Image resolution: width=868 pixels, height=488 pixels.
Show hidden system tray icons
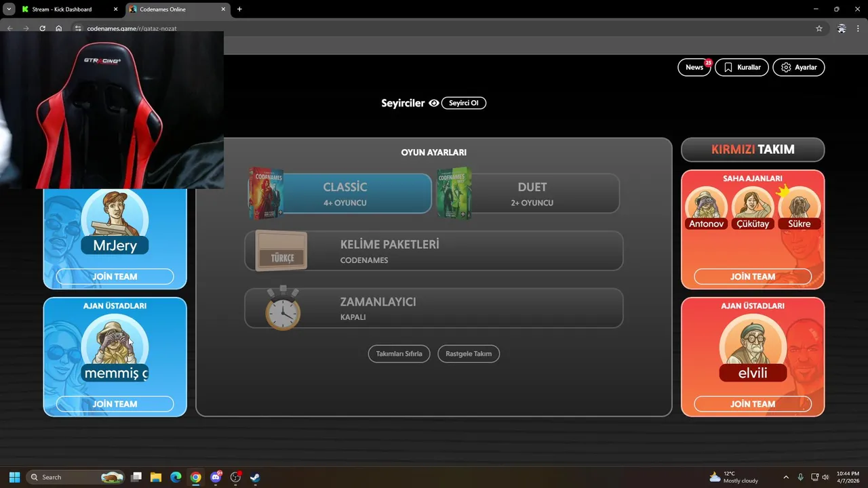pos(786,477)
